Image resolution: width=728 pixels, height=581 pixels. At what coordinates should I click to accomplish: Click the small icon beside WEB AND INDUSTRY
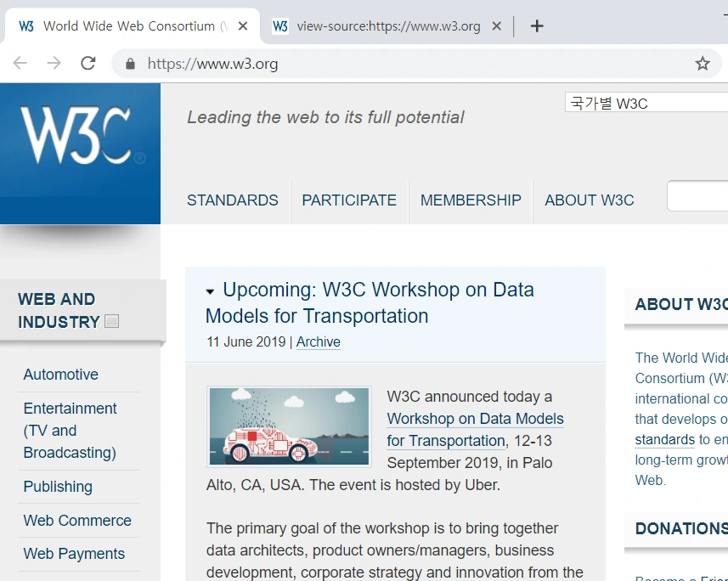click(x=110, y=321)
